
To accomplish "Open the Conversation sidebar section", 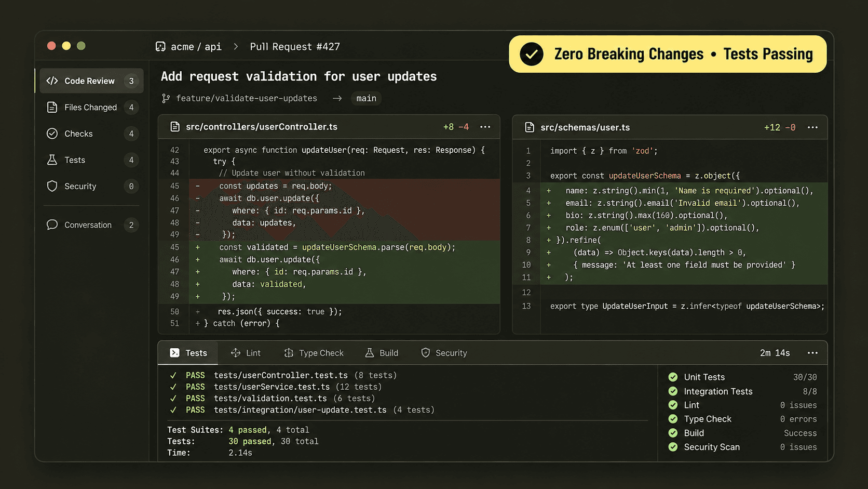I will (x=91, y=225).
